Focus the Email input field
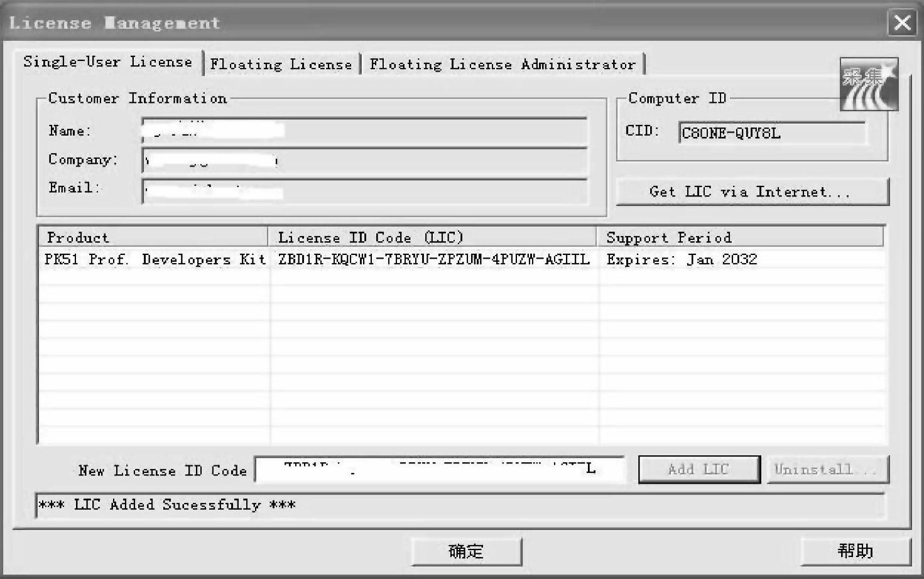Viewport: 924px width, 579px height. (365, 191)
